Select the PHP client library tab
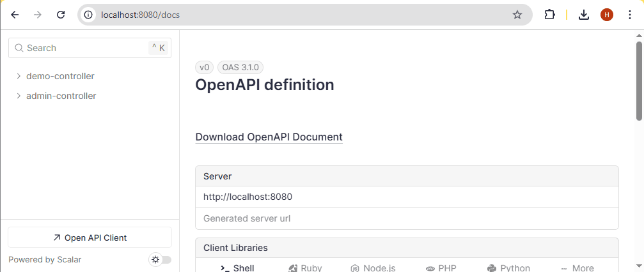The width and height of the screenshot is (644, 272). (x=441, y=268)
